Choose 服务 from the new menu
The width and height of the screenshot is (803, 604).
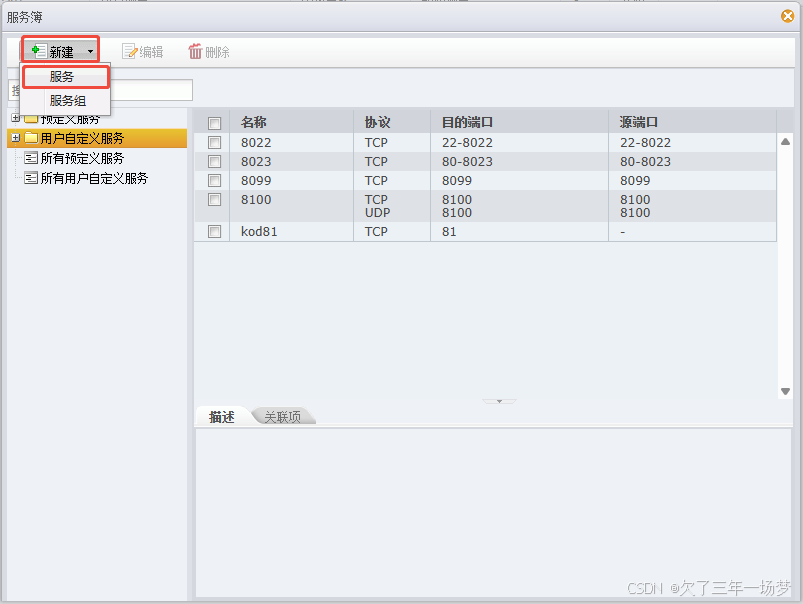(65, 77)
